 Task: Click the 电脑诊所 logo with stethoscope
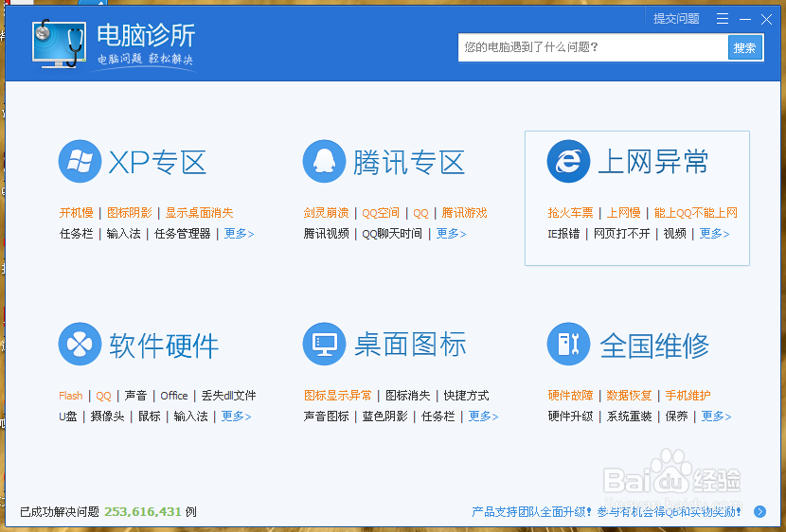tap(59, 44)
